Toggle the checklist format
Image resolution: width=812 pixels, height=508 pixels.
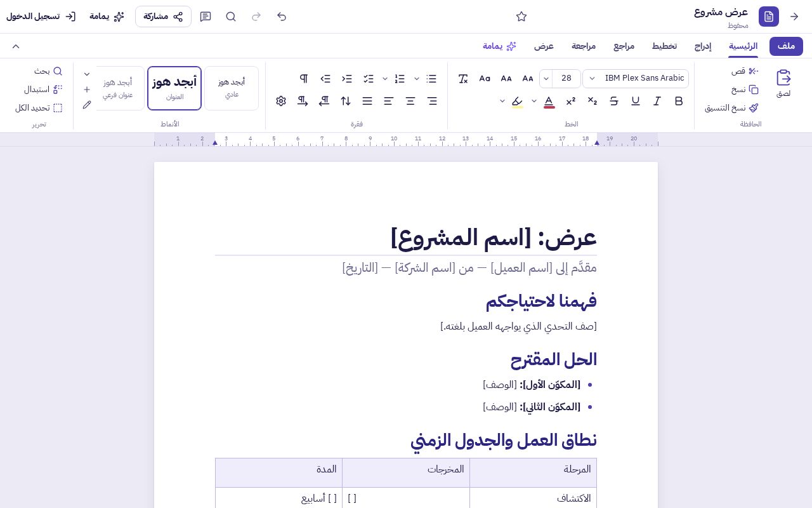(369, 79)
